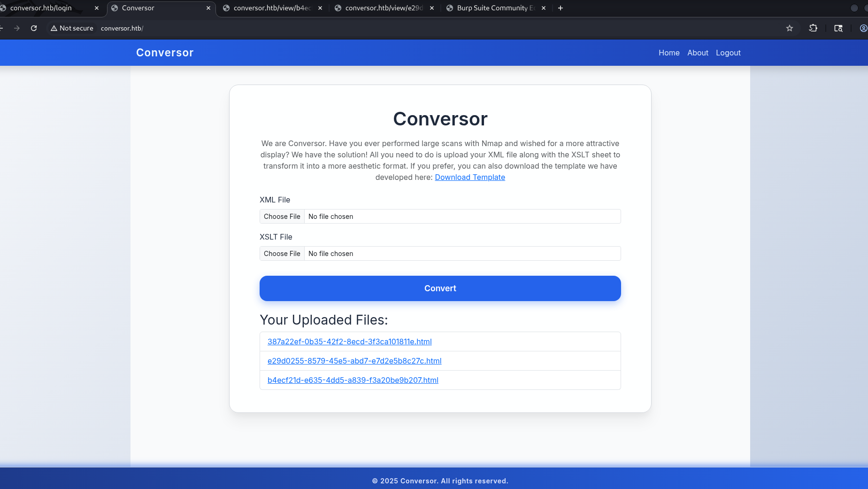Open uploaded file b4ecf21d-e635-4dd5-a839-f3a20be9b207.html

click(x=353, y=380)
